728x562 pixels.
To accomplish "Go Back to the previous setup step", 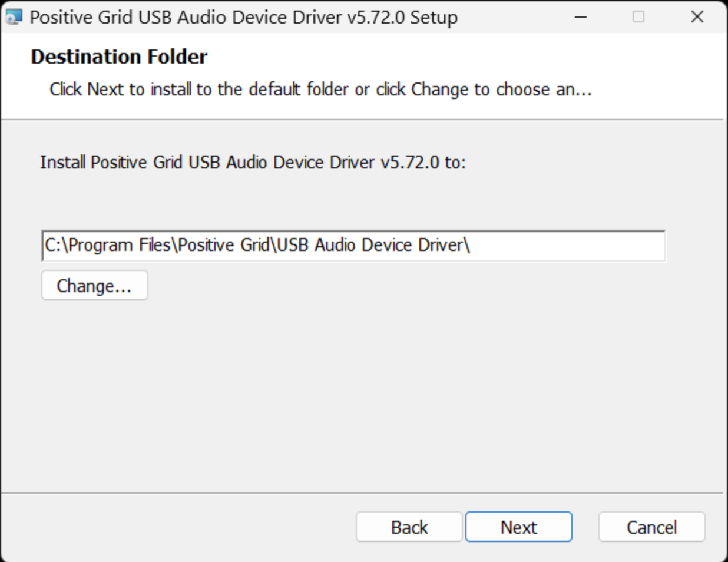I will tap(409, 527).
